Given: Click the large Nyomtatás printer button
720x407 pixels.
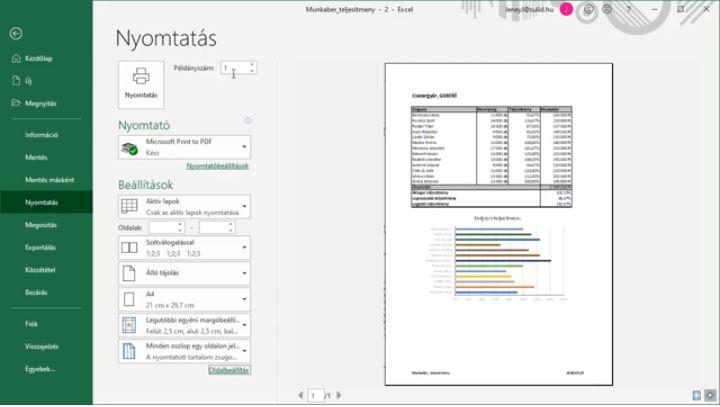Looking at the screenshot, I should pos(141,84).
